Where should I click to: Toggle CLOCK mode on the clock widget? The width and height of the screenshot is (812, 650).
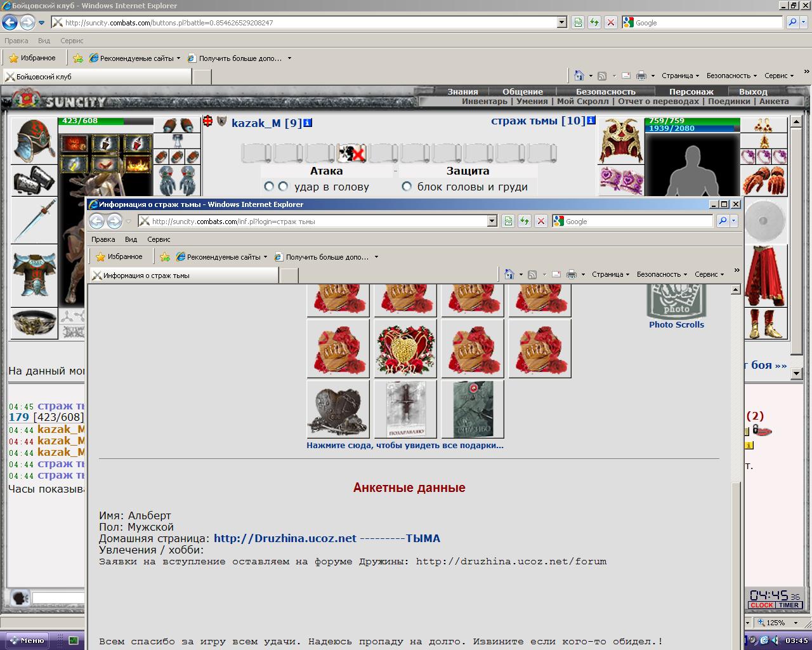(x=762, y=605)
